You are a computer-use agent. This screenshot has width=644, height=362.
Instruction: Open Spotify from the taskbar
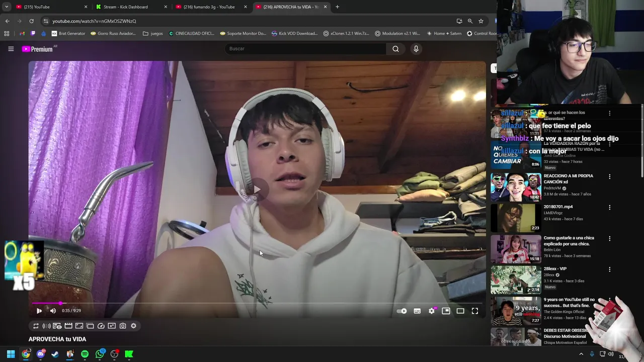85,354
